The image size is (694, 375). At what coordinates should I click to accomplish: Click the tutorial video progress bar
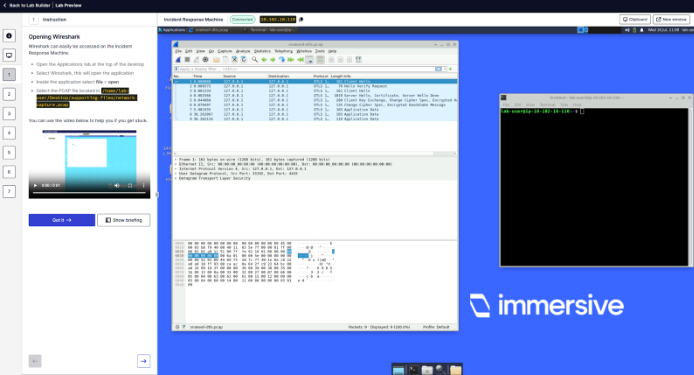pyautogui.click(x=89, y=193)
